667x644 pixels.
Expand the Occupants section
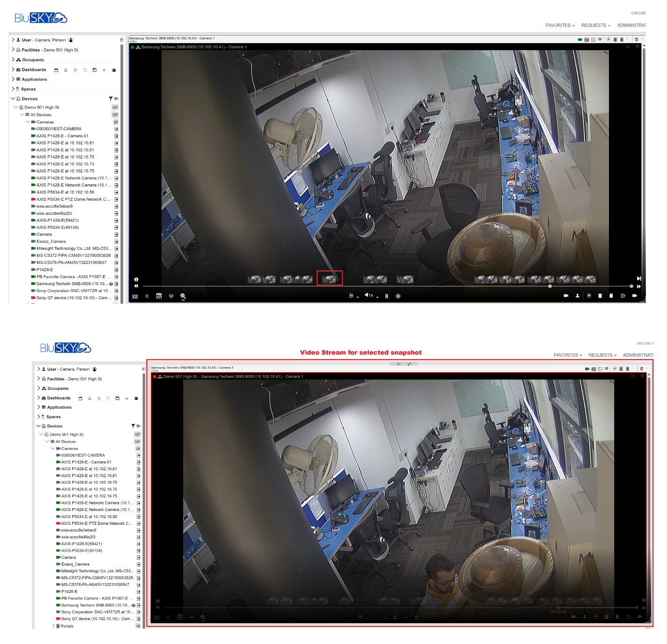(13, 60)
